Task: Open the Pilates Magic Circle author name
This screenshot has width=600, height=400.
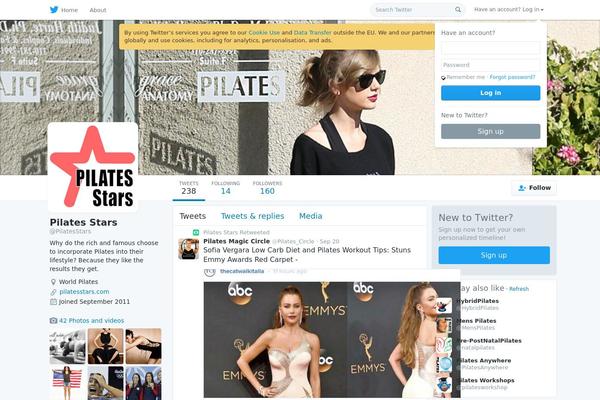Action: click(x=236, y=241)
